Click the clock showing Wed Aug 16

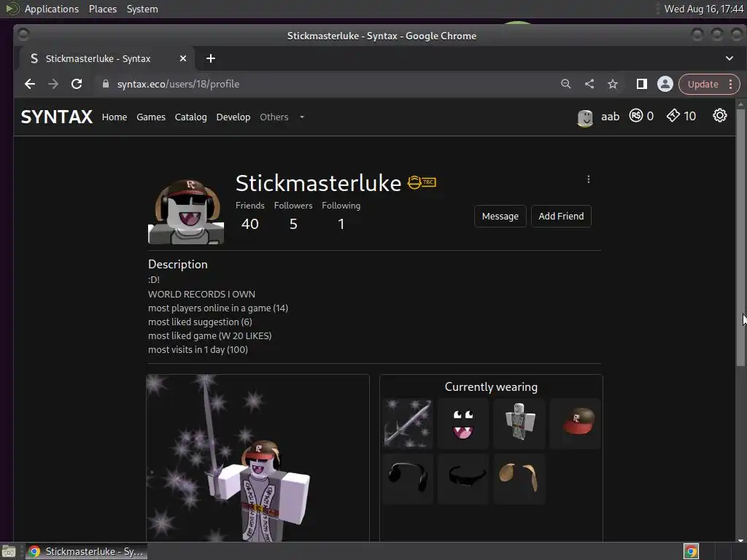click(704, 9)
